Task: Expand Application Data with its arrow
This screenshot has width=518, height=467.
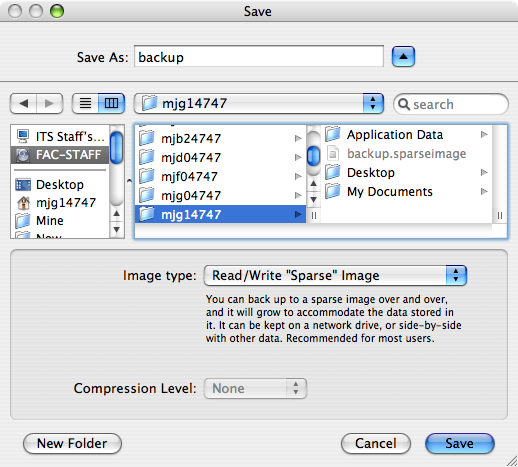Action: point(484,135)
